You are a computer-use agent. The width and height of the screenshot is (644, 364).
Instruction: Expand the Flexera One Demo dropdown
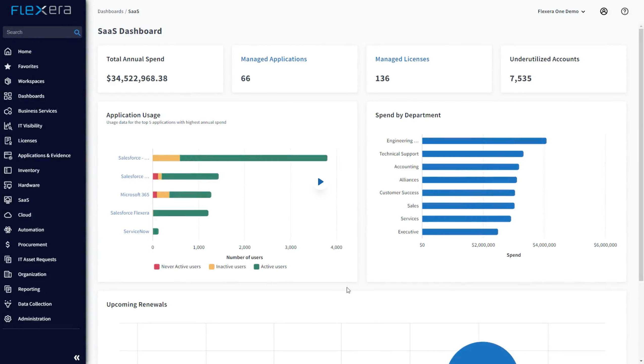[561, 11]
